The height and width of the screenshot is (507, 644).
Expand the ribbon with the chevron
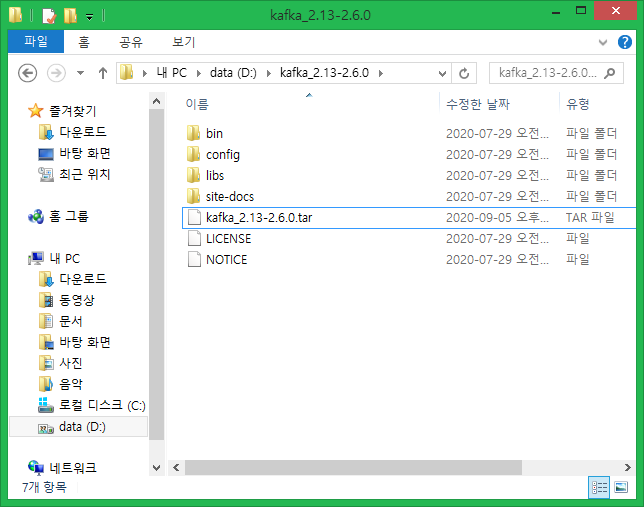coord(603,42)
